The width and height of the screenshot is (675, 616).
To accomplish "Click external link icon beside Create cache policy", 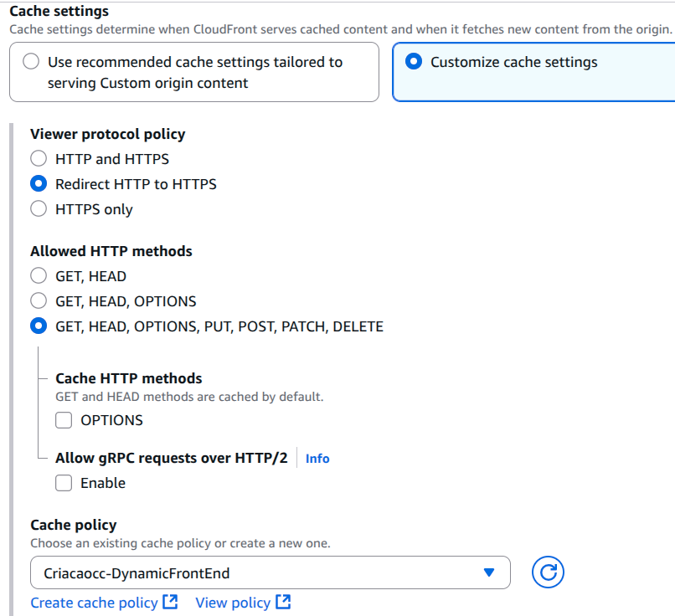I will [x=170, y=603].
